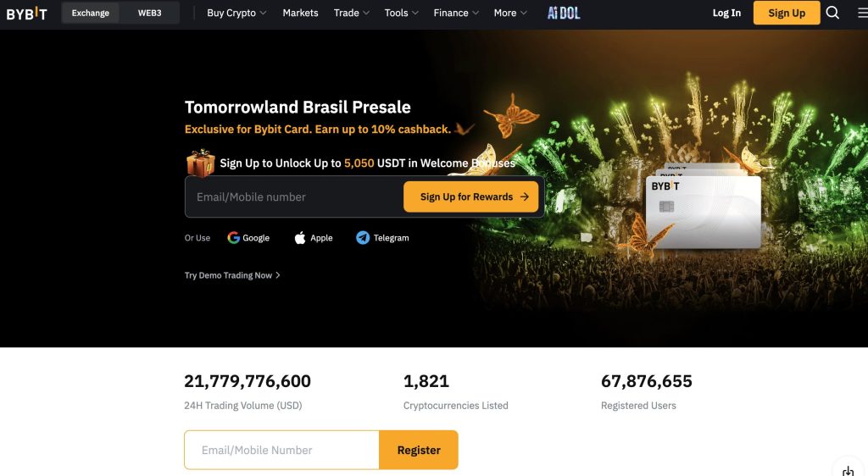Expand the Finance dropdown menu
Screen dimensions: 868x476
tap(456, 13)
